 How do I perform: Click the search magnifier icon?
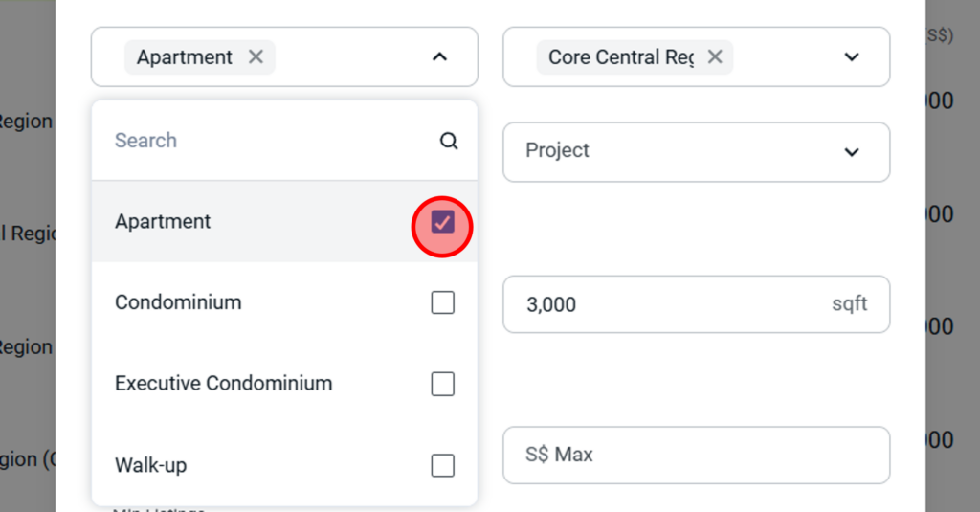click(x=449, y=141)
